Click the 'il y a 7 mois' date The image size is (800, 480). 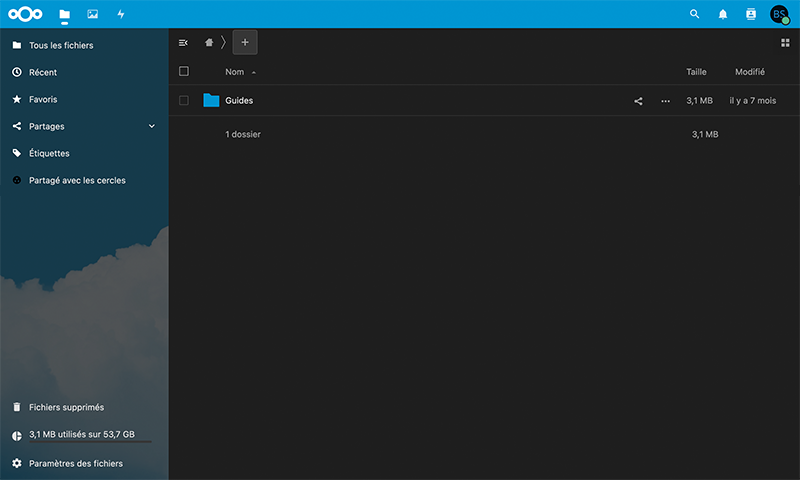[753, 100]
